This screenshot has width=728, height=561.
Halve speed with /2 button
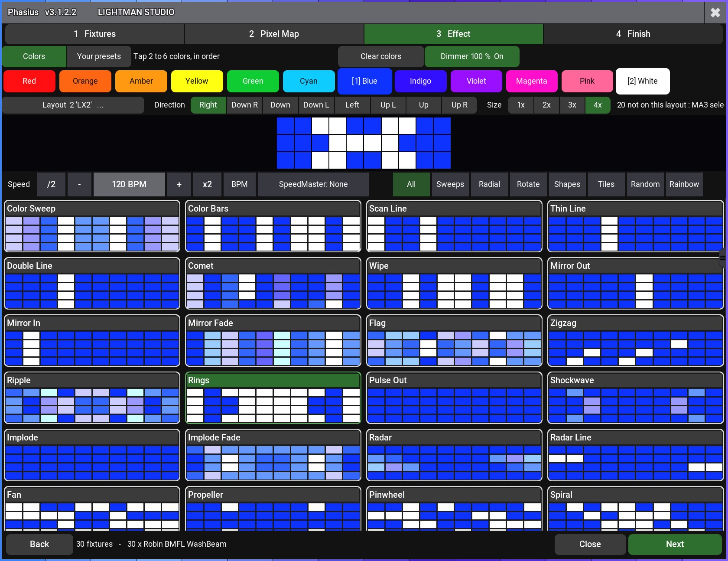51,184
